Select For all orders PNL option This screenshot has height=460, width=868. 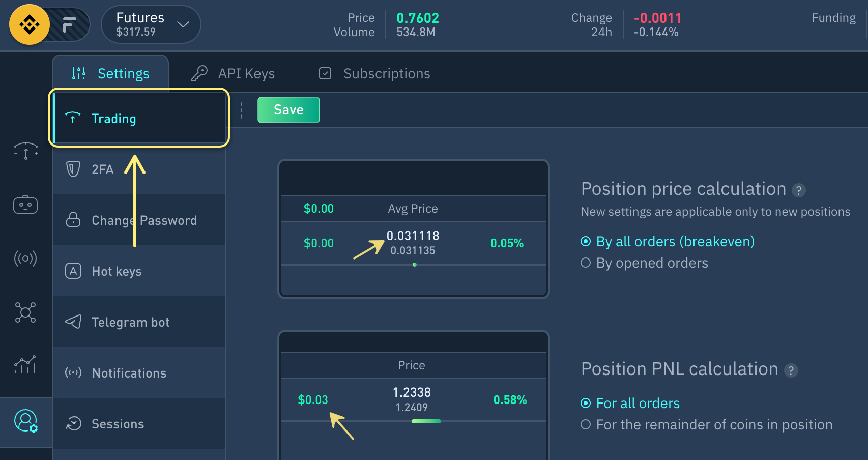[630, 403]
